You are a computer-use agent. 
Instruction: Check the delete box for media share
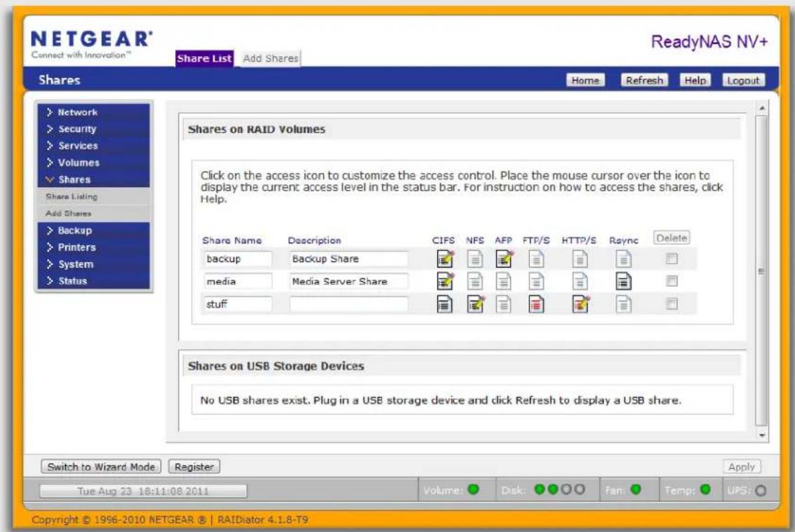point(672,281)
